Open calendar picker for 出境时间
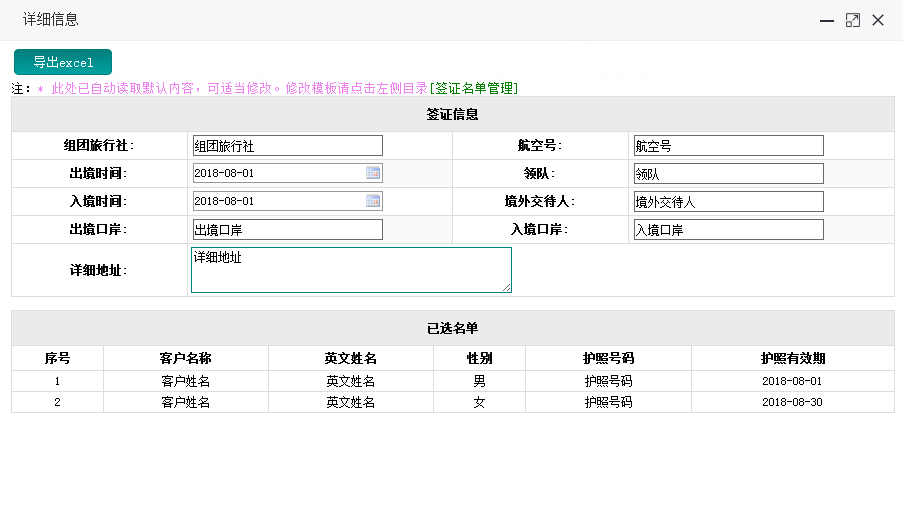The image size is (903, 519). pyautogui.click(x=373, y=173)
